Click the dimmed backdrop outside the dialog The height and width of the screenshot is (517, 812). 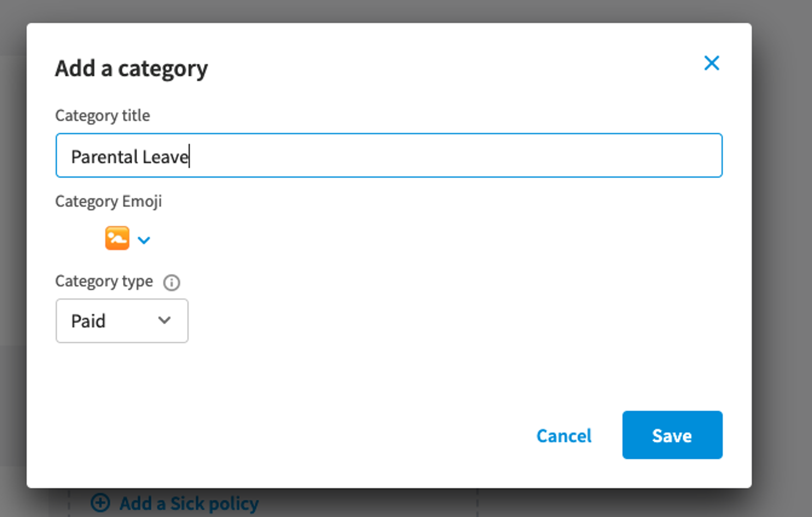click(x=782, y=256)
